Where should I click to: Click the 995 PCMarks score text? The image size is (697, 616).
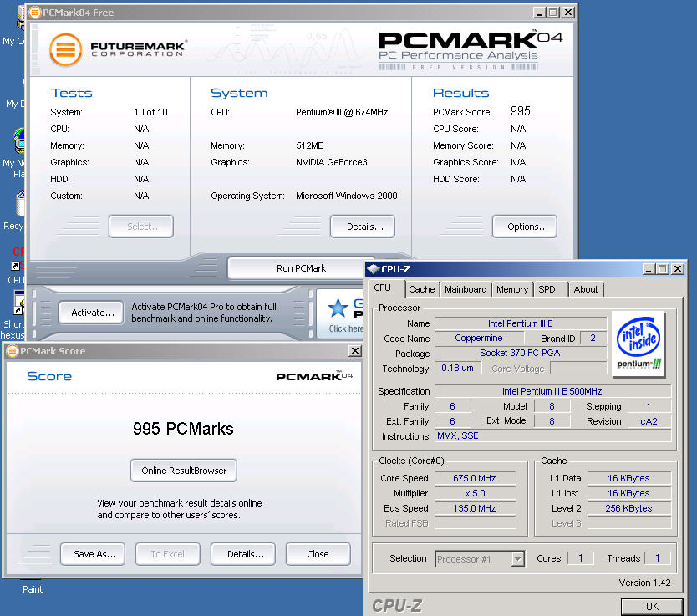tap(183, 429)
